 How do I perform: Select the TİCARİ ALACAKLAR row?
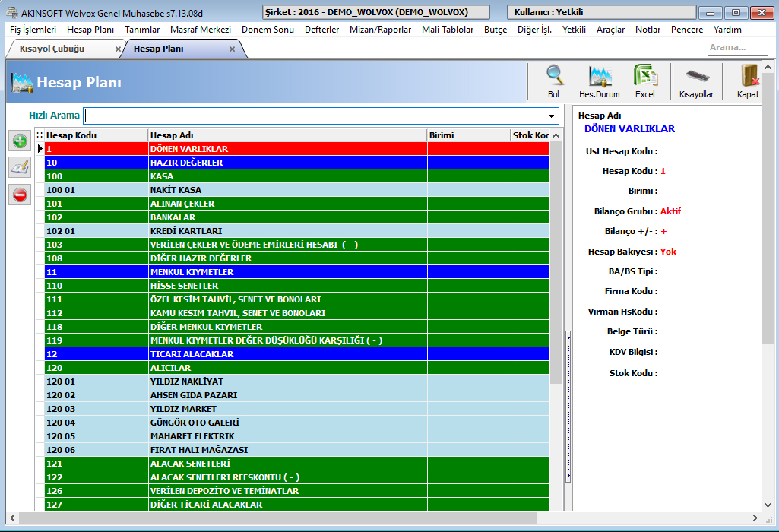(297, 354)
